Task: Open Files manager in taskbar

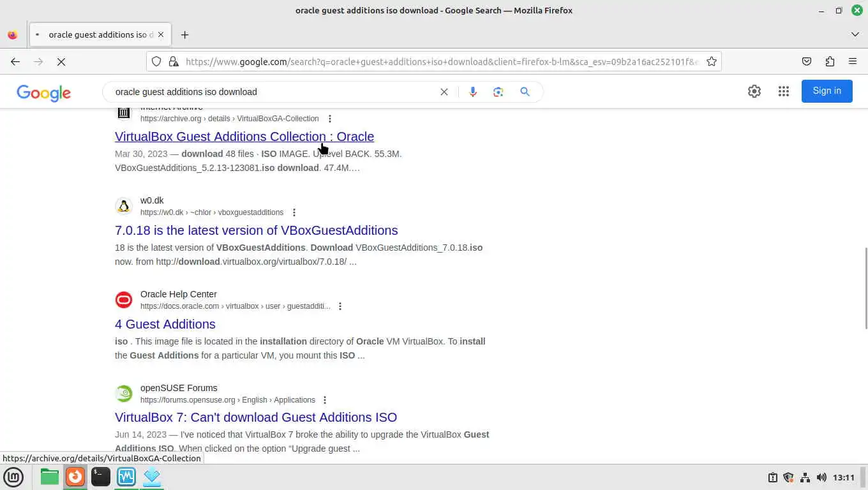Action: click(49, 477)
